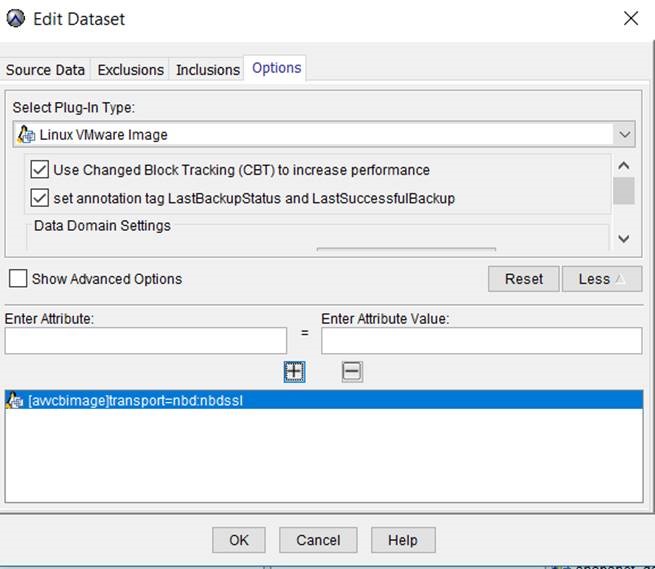Click the plus icon to add attribute
655x569 pixels.
[294, 372]
